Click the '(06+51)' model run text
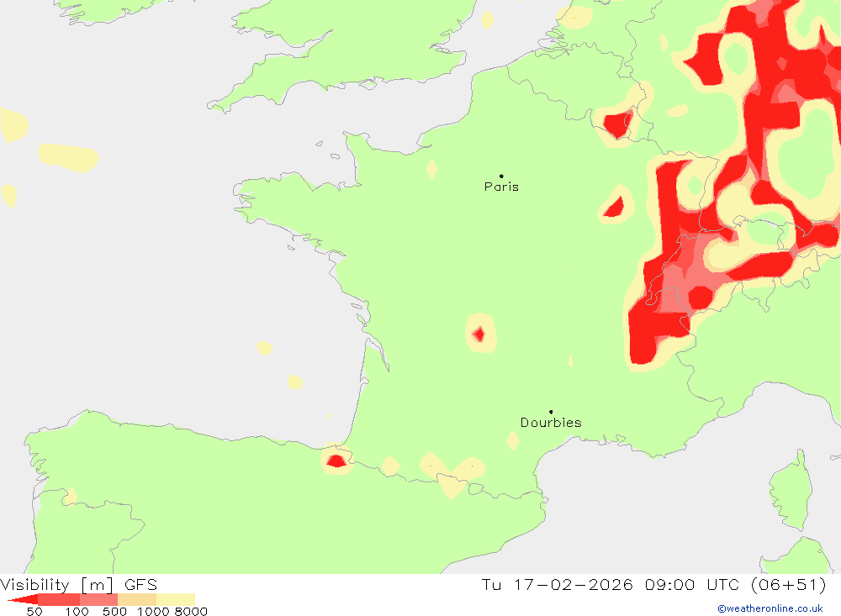 click(x=789, y=584)
